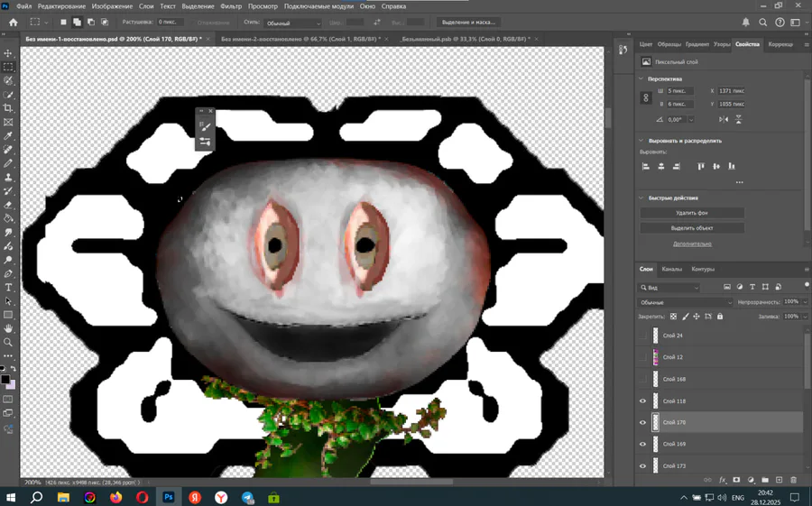The image size is (812, 506).
Task: Select the Horizontal Type tool
Action: tap(8, 287)
